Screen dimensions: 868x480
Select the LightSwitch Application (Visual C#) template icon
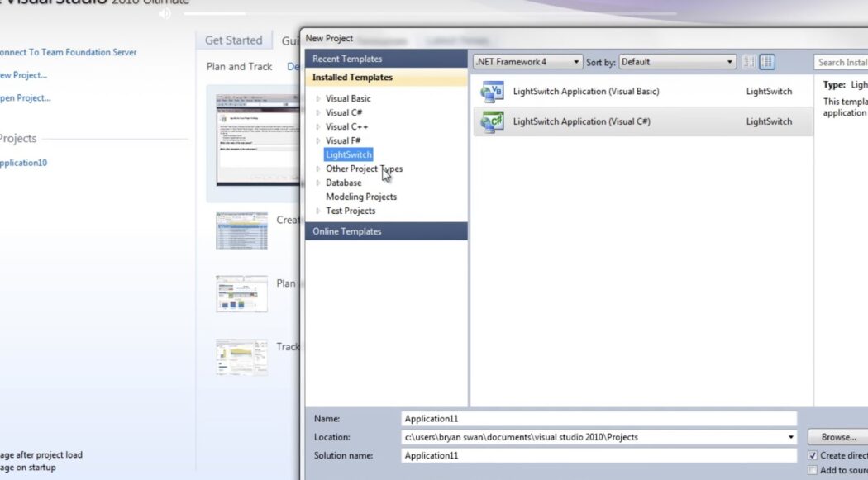[x=492, y=121]
